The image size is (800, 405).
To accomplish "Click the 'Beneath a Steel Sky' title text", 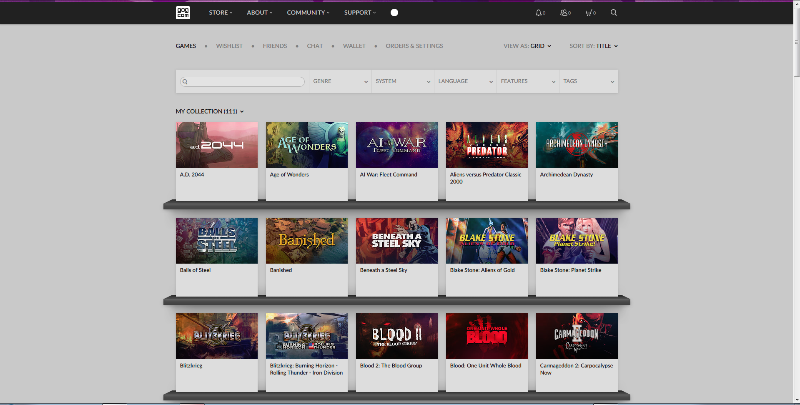I will 383,270.
